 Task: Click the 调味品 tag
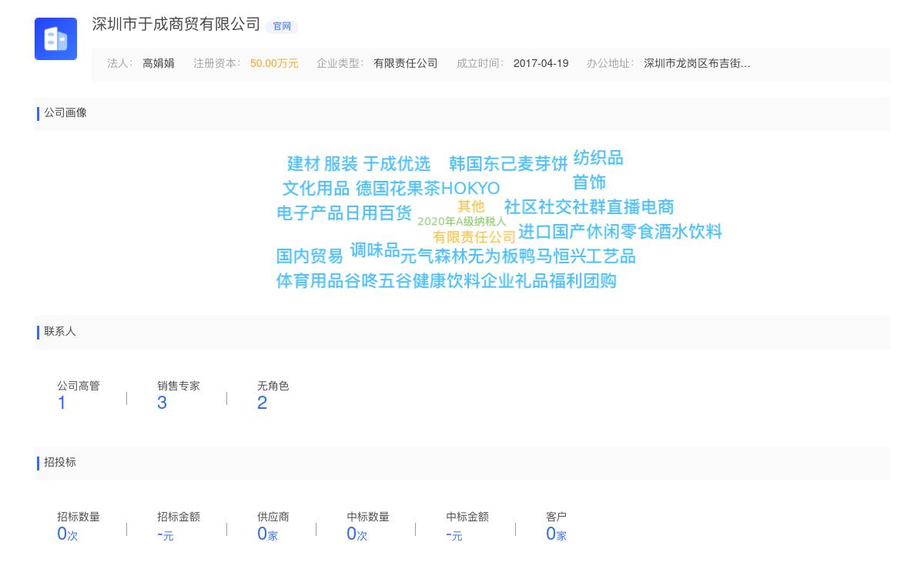[x=375, y=250]
